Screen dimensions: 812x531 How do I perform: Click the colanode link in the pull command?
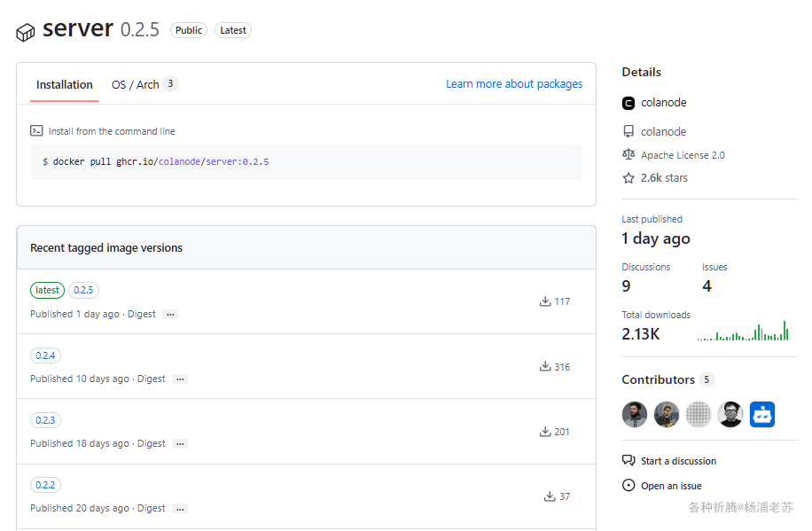[179, 161]
